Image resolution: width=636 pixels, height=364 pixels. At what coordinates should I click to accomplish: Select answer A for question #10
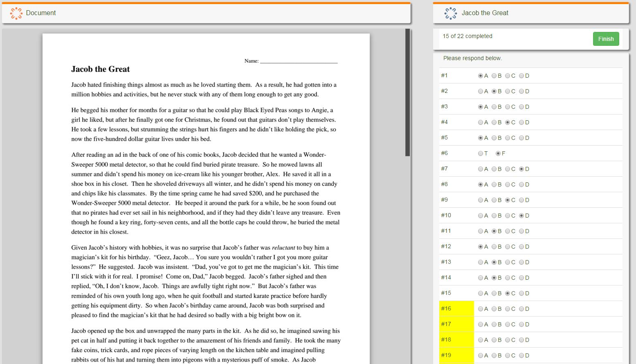pos(481,216)
